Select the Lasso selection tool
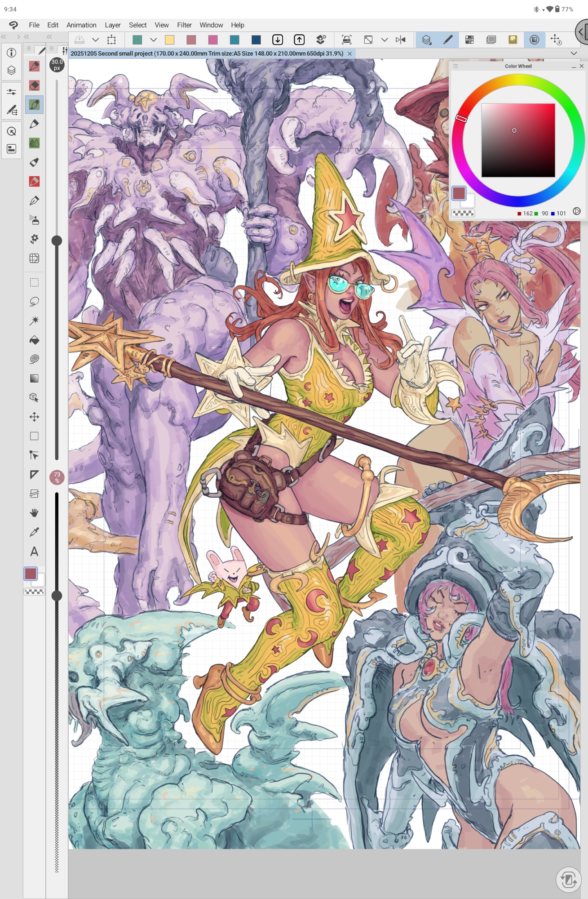The width and height of the screenshot is (588, 899). coord(34,302)
